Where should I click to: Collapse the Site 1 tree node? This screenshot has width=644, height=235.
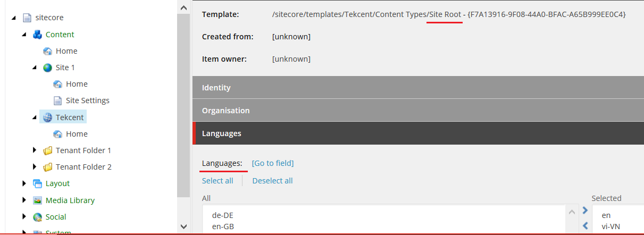point(35,68)
